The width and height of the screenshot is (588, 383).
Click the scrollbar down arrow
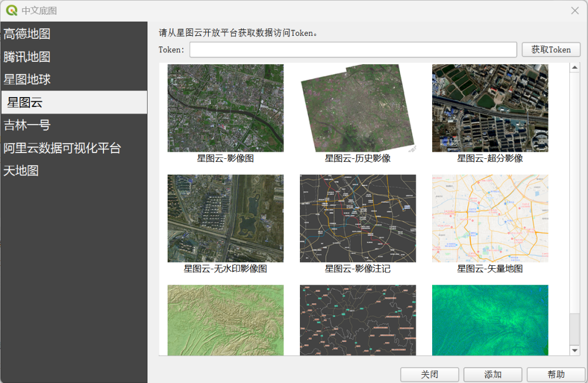tap(575, 351)
